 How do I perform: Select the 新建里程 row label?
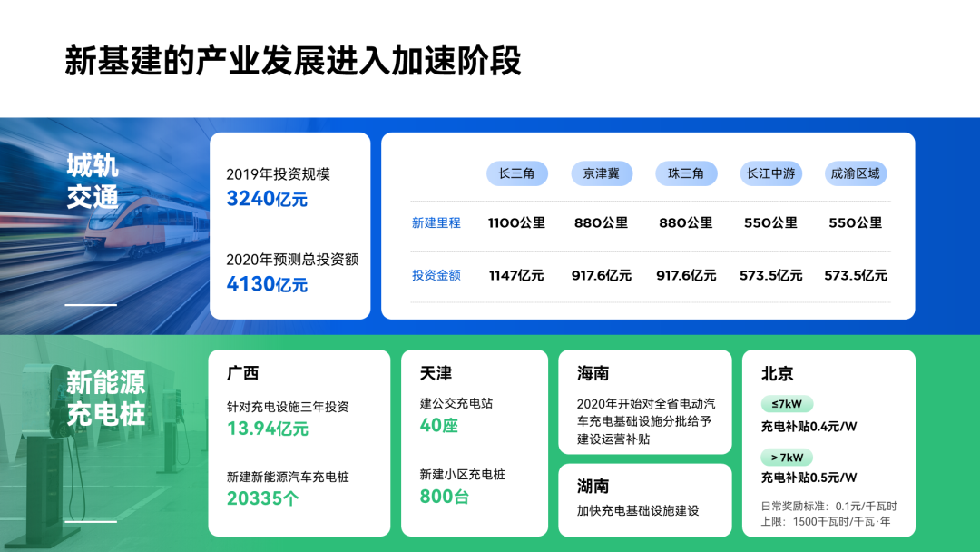tap(436, 222)
